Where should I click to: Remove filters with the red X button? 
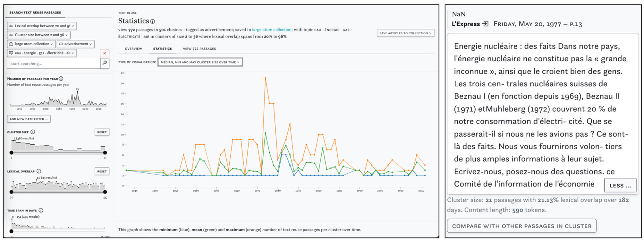coord(105,53)
